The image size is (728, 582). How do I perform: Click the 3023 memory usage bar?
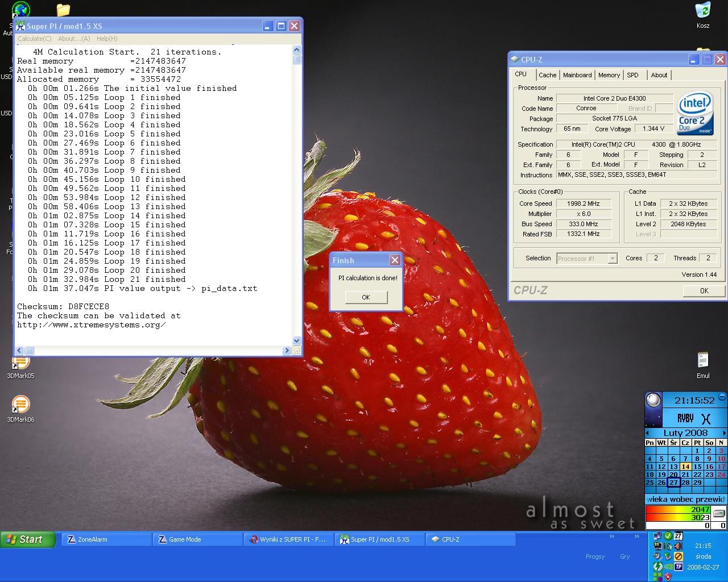coord(678,518)
